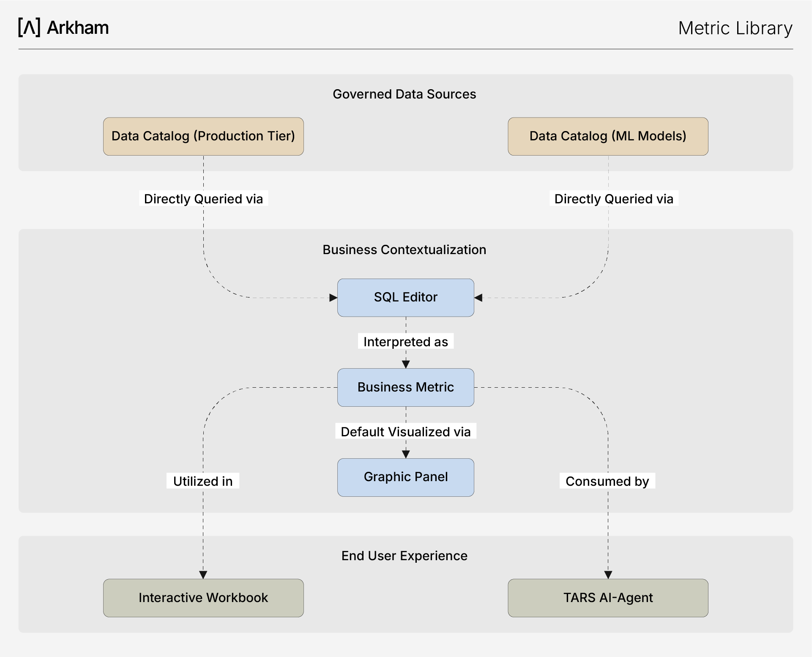This screenshot has height=657, width=812.
Task: Click the Graphic Panel node
Action: pyautogui.click(x=405, y=477)
